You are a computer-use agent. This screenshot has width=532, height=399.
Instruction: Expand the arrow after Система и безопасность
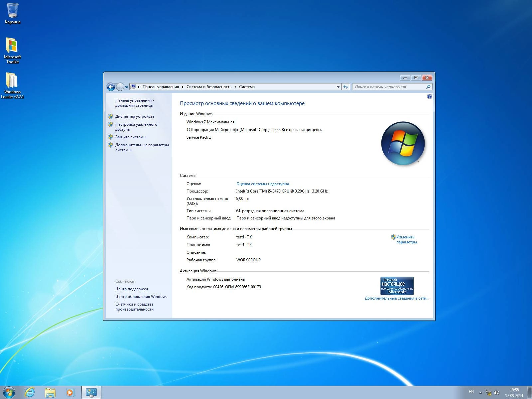tap(235, 87)
